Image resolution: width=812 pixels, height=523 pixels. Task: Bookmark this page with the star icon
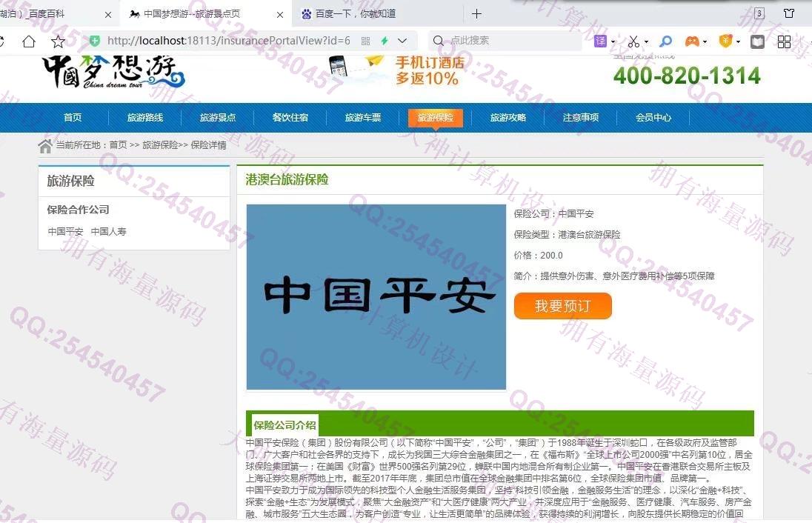click(58, 41)
